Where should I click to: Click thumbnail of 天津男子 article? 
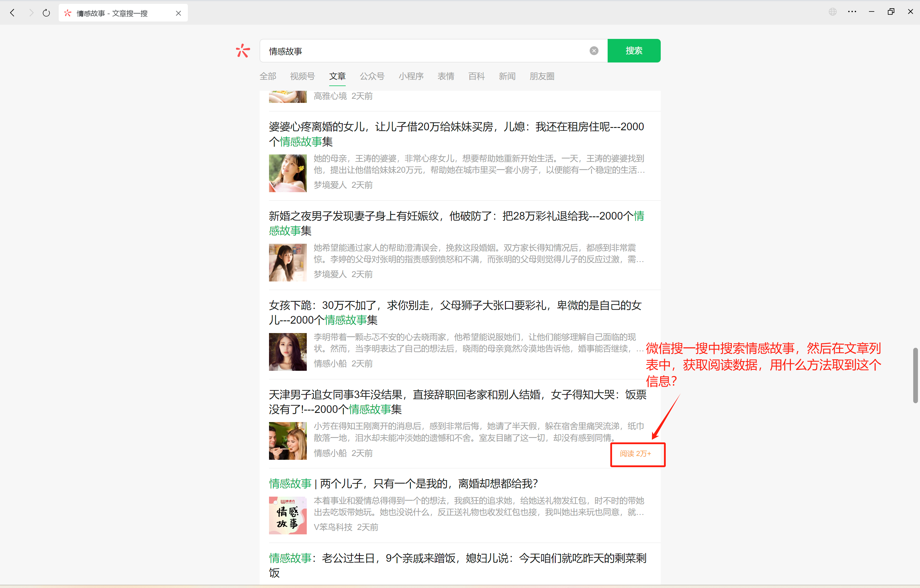pos(288,441)
